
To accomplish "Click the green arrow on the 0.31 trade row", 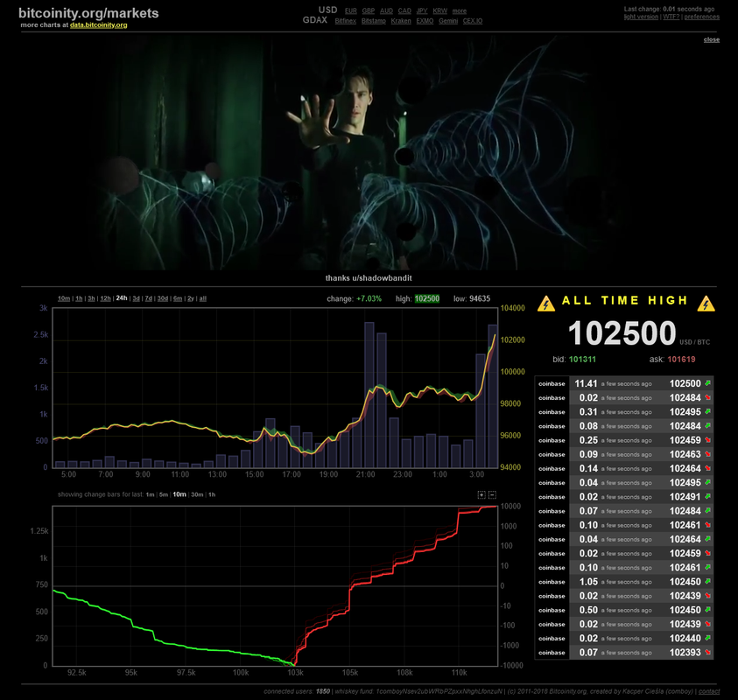I will coord(707,411).
